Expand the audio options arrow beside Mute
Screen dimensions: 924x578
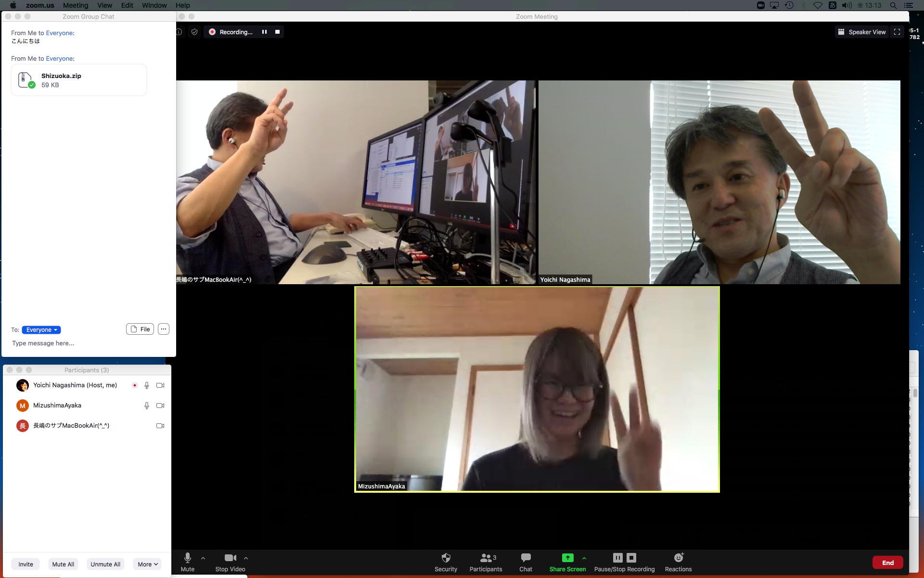tap(203, 558)
